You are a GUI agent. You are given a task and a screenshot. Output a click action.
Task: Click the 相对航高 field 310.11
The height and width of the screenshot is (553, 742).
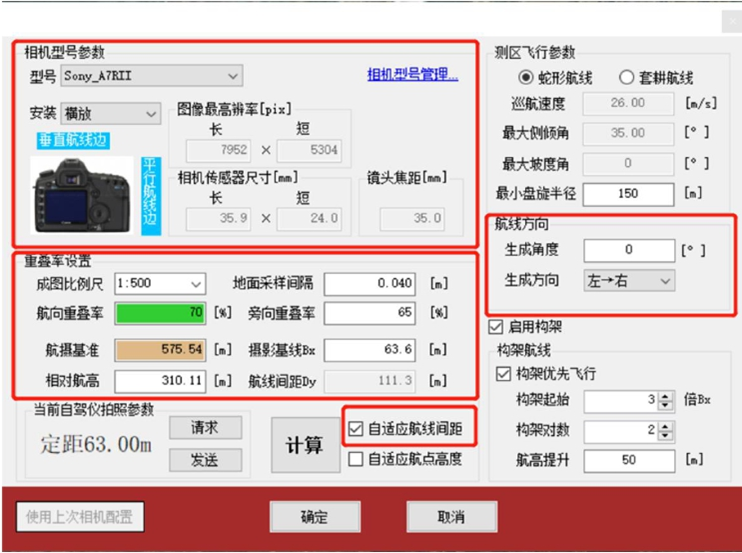coord(160,381)
